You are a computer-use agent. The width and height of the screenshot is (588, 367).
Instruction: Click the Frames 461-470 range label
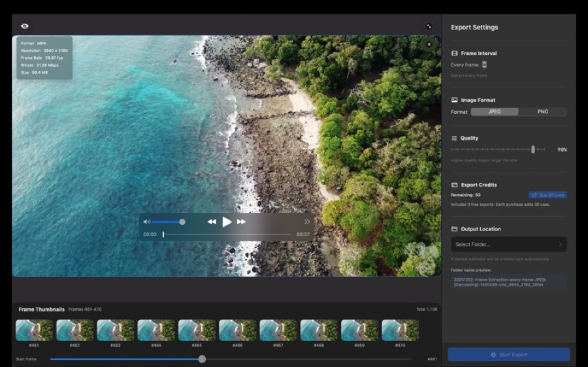click(x=85, y=310)
